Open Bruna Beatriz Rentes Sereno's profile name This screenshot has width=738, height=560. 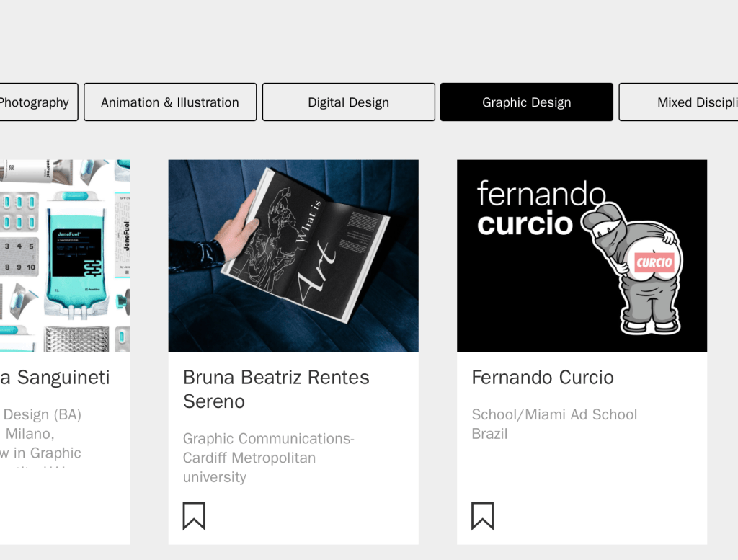coord(276,389)
